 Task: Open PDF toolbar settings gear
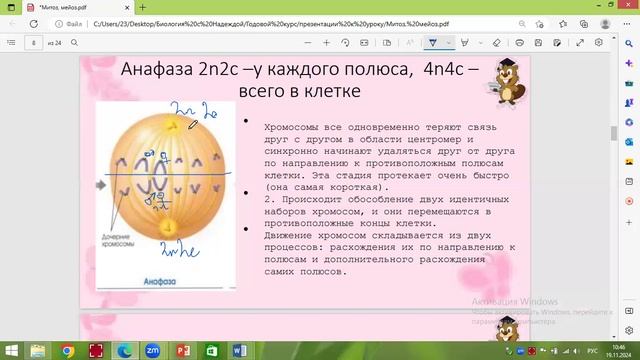pos(599,42)
